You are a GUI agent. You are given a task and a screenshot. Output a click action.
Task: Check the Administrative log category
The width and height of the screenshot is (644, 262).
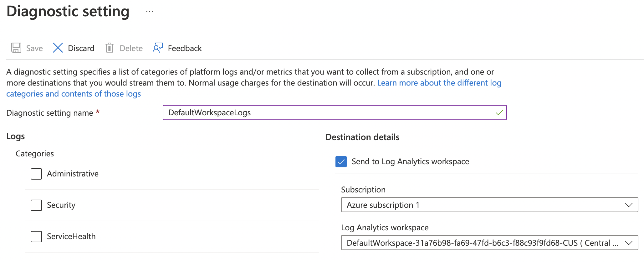[x=36, y=174]
